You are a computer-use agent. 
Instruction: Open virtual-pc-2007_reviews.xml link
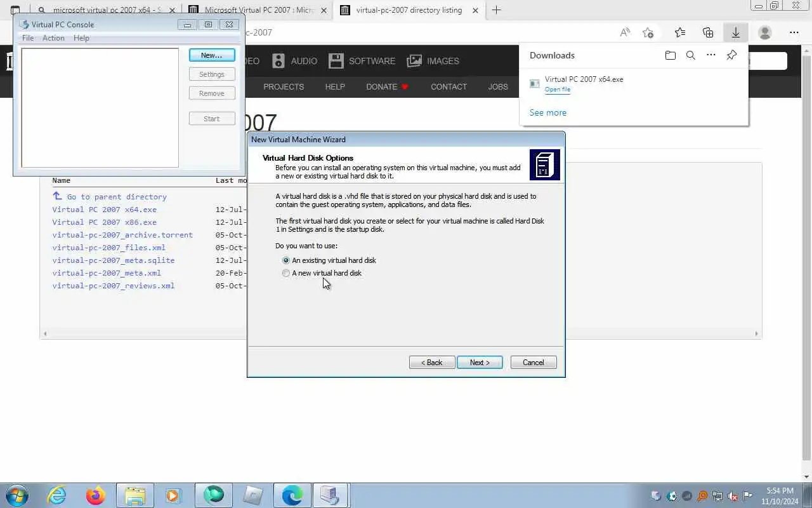113,286
